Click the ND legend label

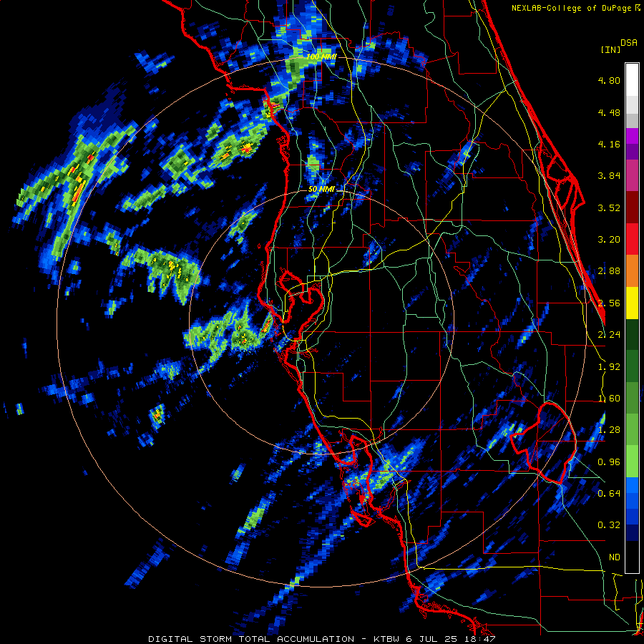(615, 557)
